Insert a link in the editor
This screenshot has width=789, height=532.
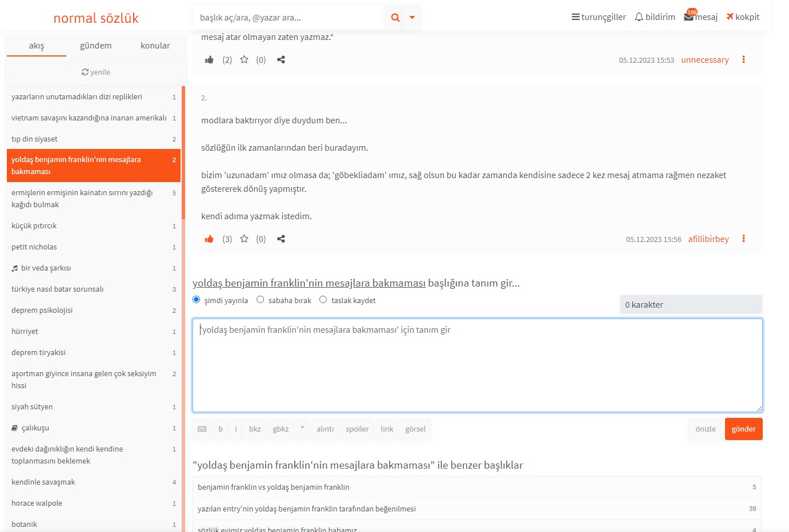click(x=387, y=429)
